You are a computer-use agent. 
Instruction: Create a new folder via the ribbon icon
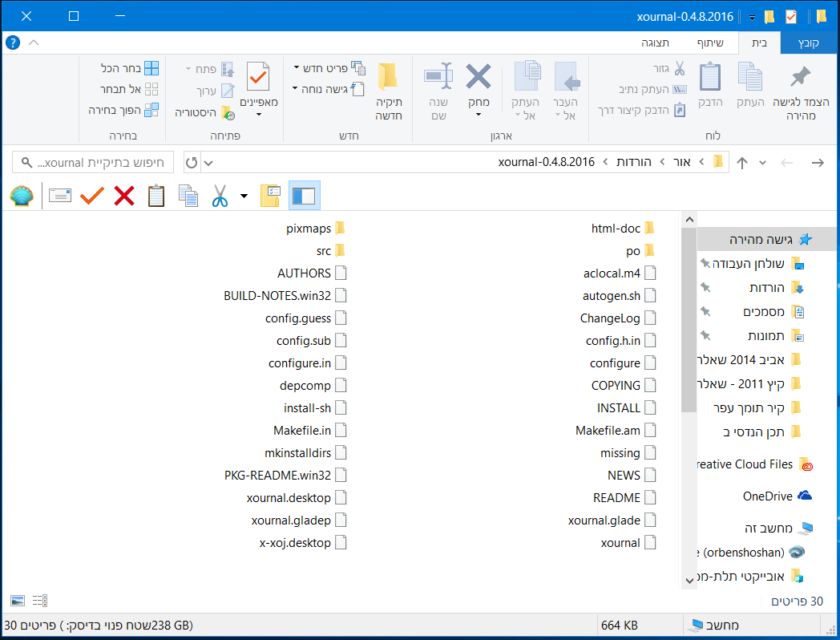pyautogui.click(x=388, y=76)
